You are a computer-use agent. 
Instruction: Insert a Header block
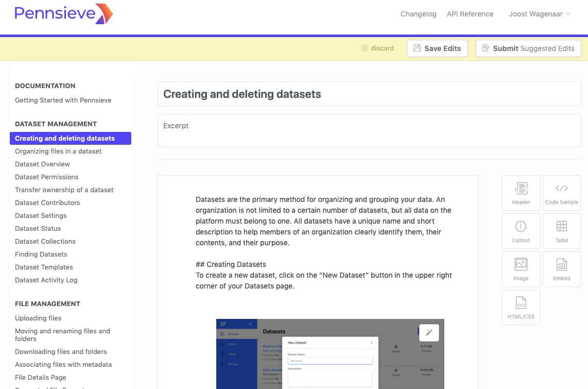[x=521, y=193]
